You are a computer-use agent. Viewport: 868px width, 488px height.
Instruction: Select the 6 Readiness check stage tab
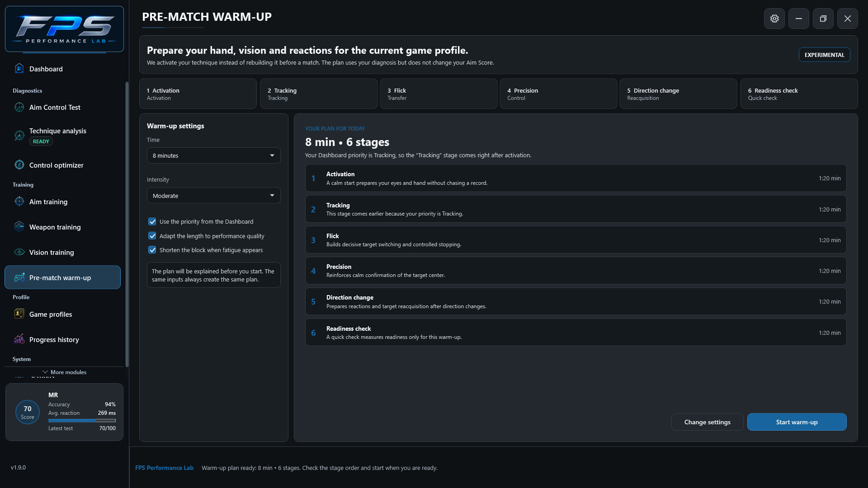click(x=799, y=94)
